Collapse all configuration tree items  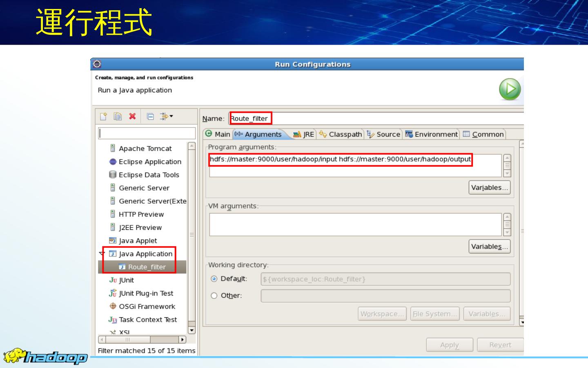[150, 117]
